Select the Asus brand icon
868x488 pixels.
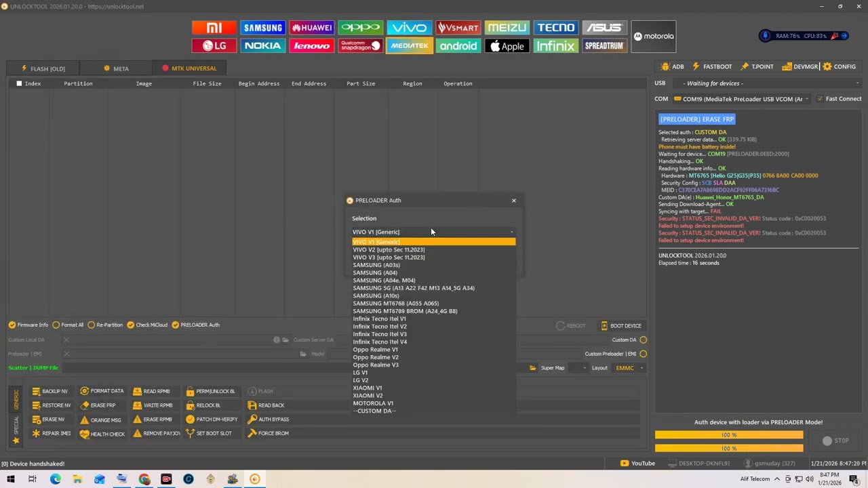pyautogui.click(x=605, y=28)
